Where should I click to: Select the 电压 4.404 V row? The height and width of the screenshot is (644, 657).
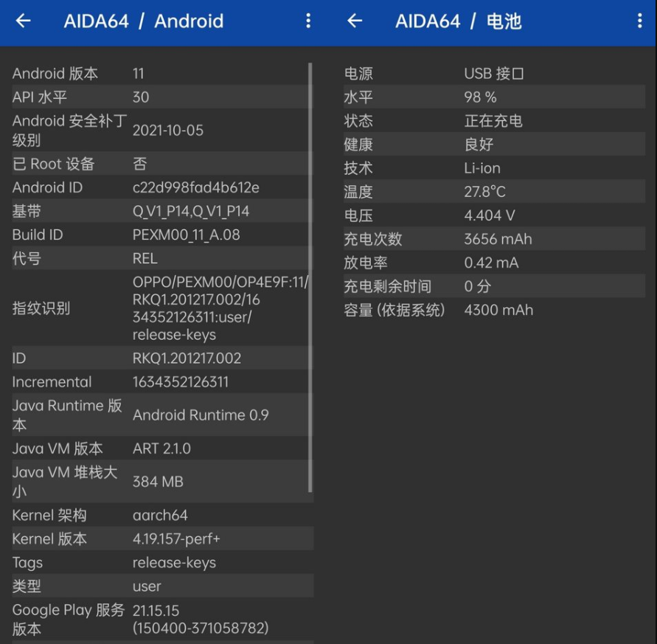tap(479, 215)
